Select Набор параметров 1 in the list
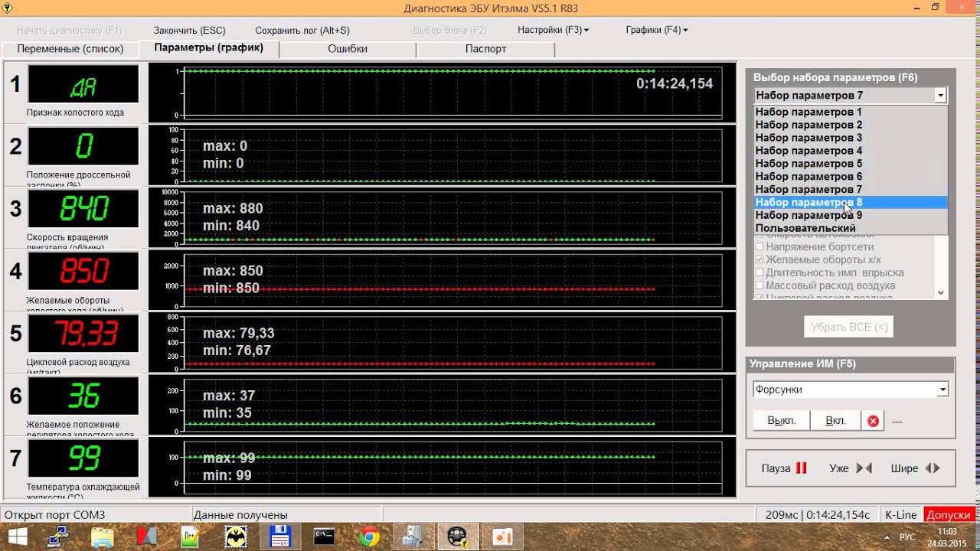 point(851,112)
